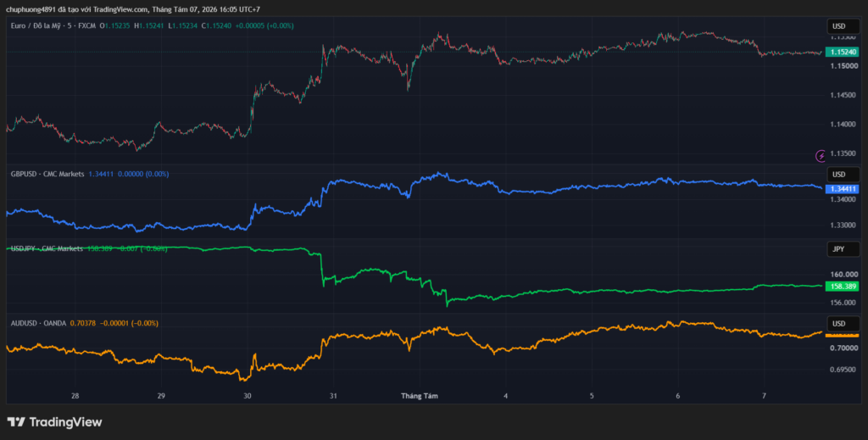Click date label 28 on time axis
The width and height of the screenshot is (868, 440).
pos(75,396)
